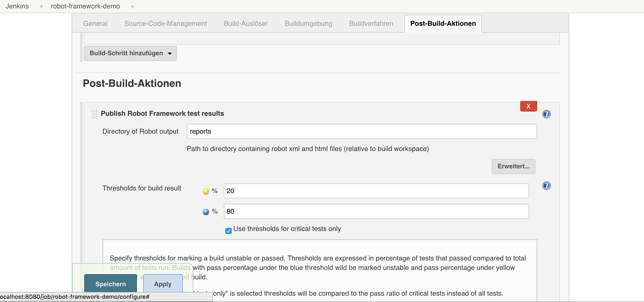The height and width of the screenshot is (302, 644).
Task: Click the yellow ball unstable threshold icon
Action: pos(206,191)
